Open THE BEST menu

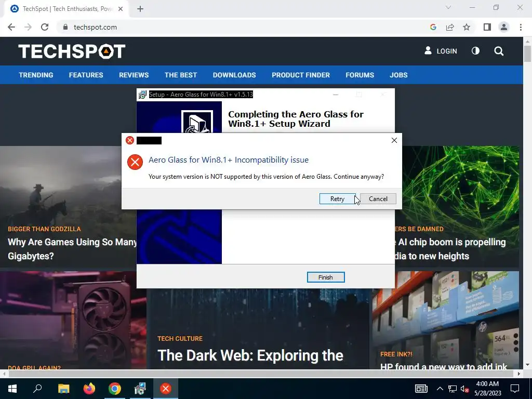coord(181,75)
